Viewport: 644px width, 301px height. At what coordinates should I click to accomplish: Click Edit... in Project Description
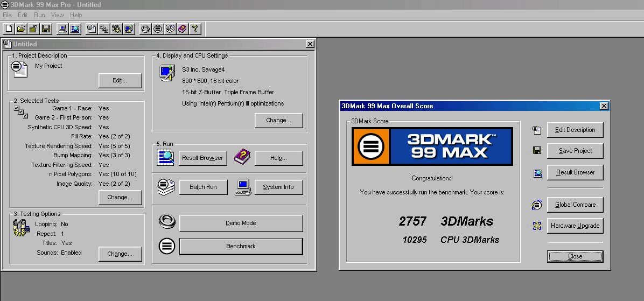120,80
